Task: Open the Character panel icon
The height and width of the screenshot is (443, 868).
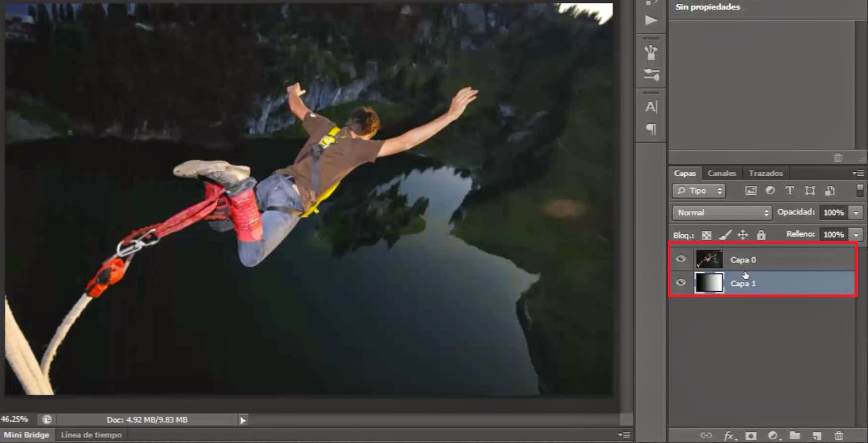Action: tap(651, 107)
